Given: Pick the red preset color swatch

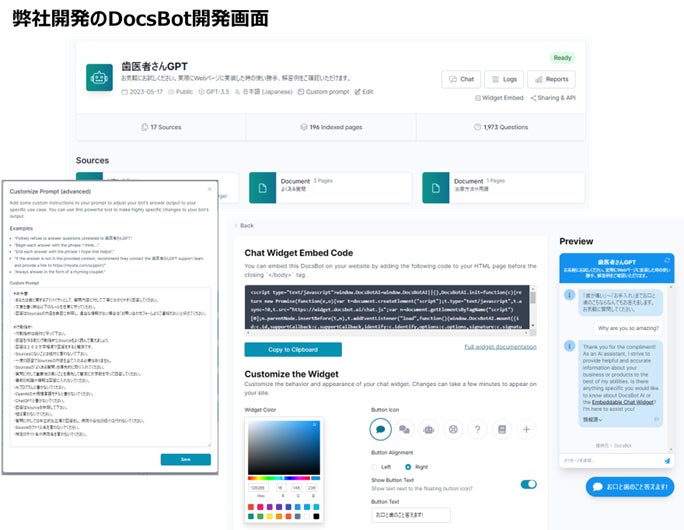Looking at the screenshot, I should click(251, 507).
